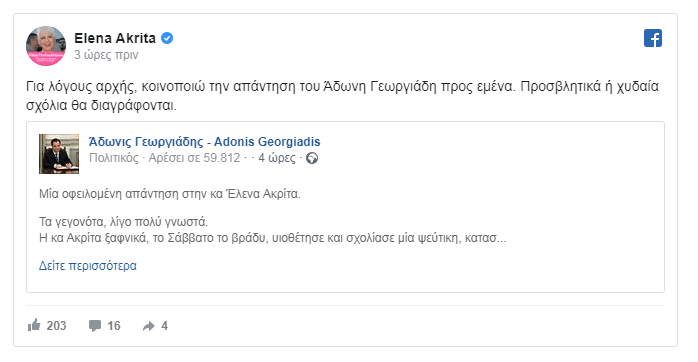Screen dimensions: 698x362
Task: Open the Άδωνις Γεωργιάδης - Adonis Georgiadis page link
Action: pyautogui.click(x=204, y=142)
